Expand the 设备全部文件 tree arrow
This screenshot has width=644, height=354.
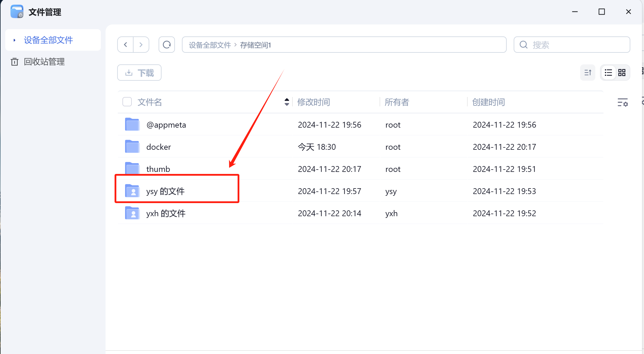point(14,40)
